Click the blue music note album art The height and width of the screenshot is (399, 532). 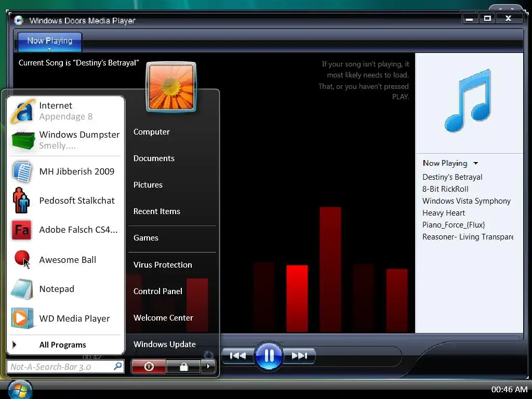click(469, 101)
